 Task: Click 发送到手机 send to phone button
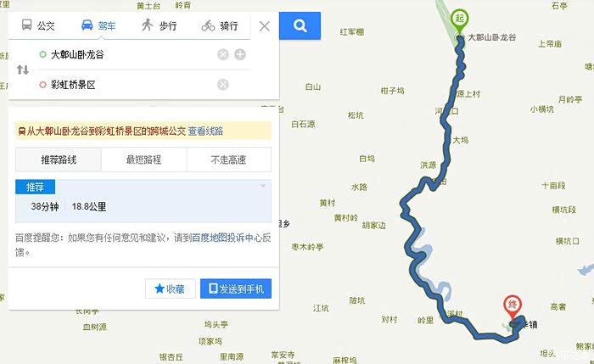pos(236,288)
